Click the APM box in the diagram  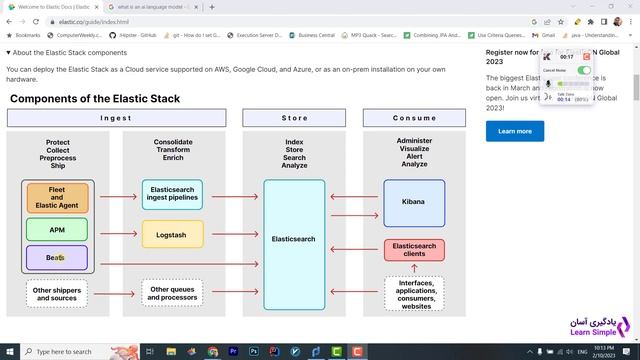coord(57,229)
